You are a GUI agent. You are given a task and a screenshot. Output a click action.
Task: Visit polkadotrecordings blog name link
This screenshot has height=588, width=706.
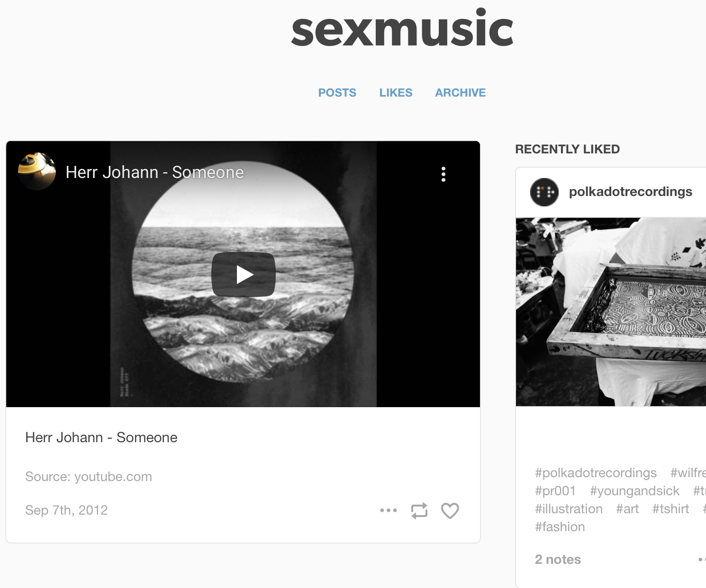point(631,192)
